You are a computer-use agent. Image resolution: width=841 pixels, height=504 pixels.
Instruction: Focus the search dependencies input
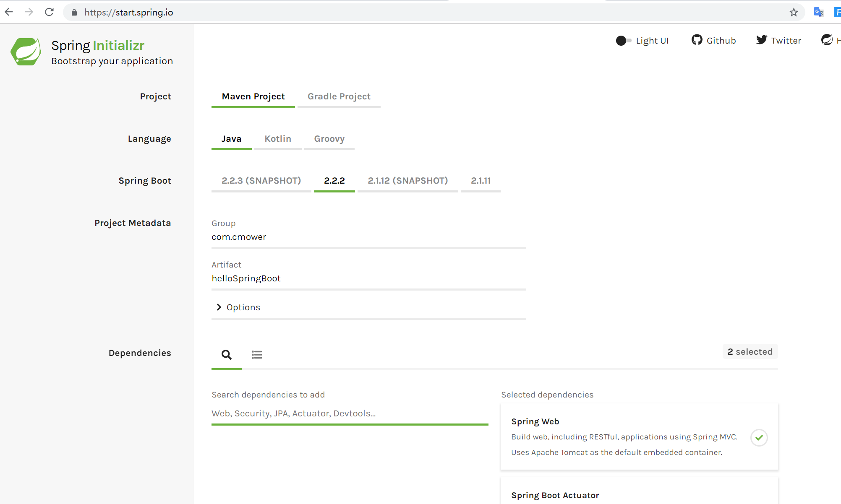click(350, 414)
